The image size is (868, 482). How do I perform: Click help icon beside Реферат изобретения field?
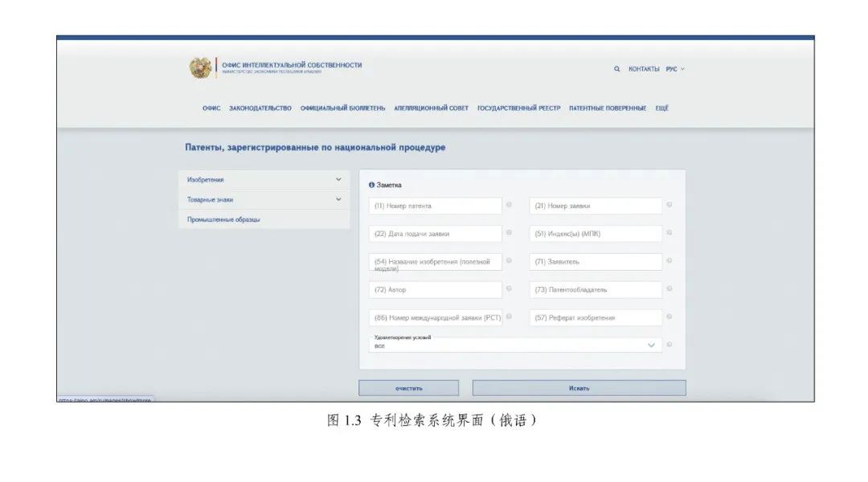point(669,317)
